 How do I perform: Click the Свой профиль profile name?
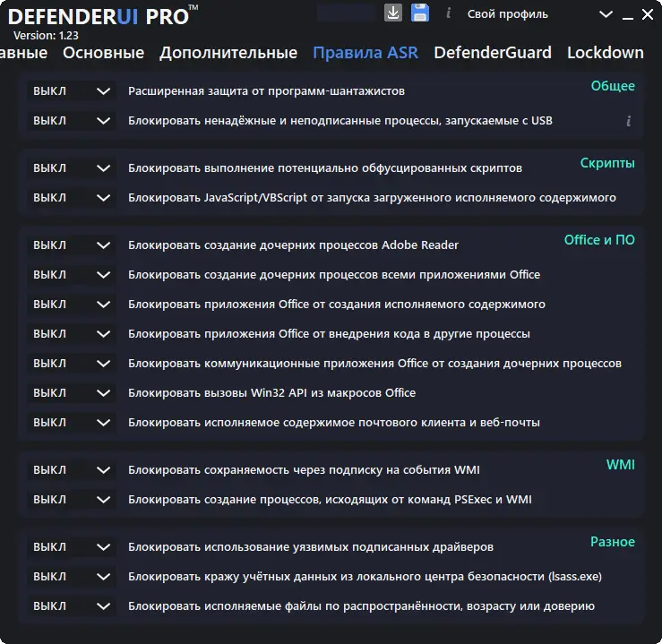508,14
